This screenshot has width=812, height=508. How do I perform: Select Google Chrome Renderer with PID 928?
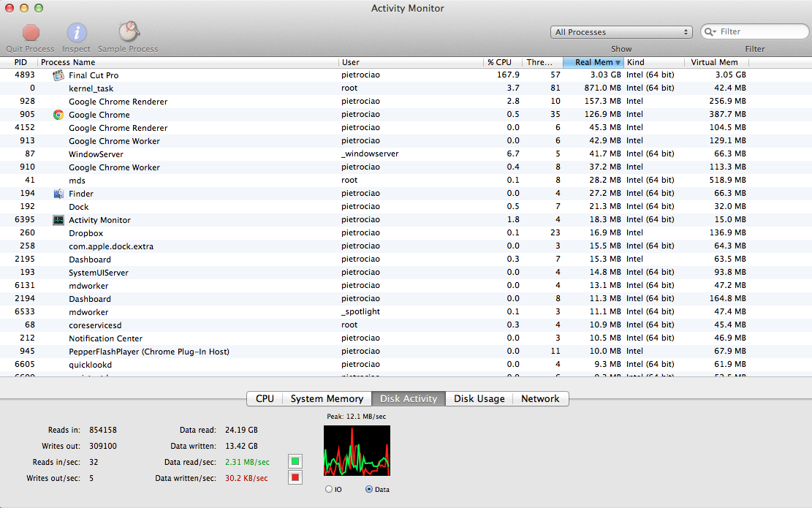pyautogui.click(x=406, y=102)
